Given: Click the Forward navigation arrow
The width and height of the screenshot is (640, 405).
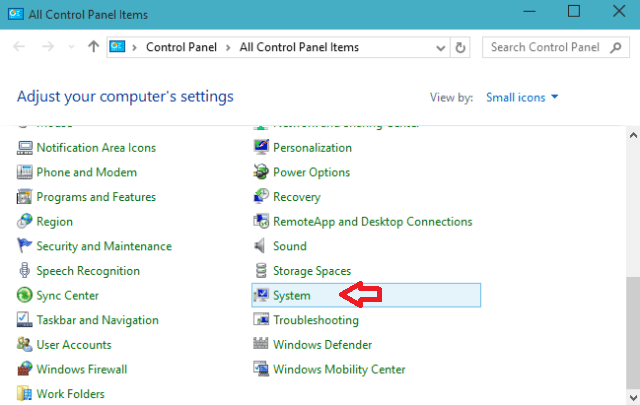Looking at the screenshot, I should (x=48, y=47).
